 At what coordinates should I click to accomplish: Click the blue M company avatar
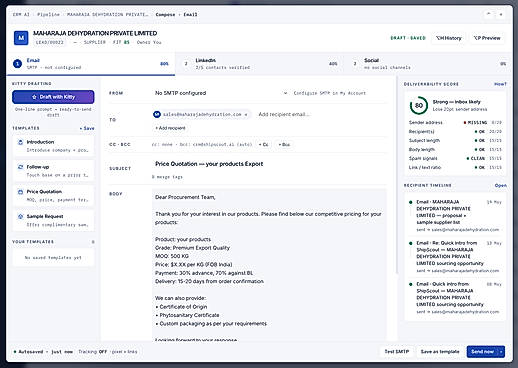point(21,38)
